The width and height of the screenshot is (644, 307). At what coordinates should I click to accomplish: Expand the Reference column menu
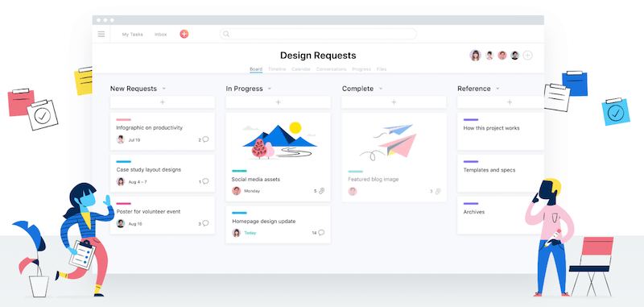click(x=497, y=89)
